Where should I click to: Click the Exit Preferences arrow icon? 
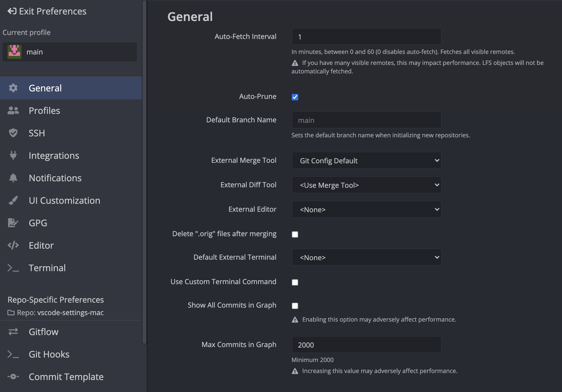tap(12, 11)
